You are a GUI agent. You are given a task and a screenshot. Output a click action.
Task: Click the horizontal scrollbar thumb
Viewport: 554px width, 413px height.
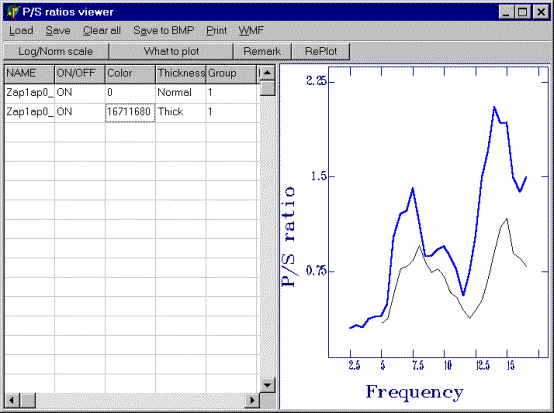tap(28, 400)
